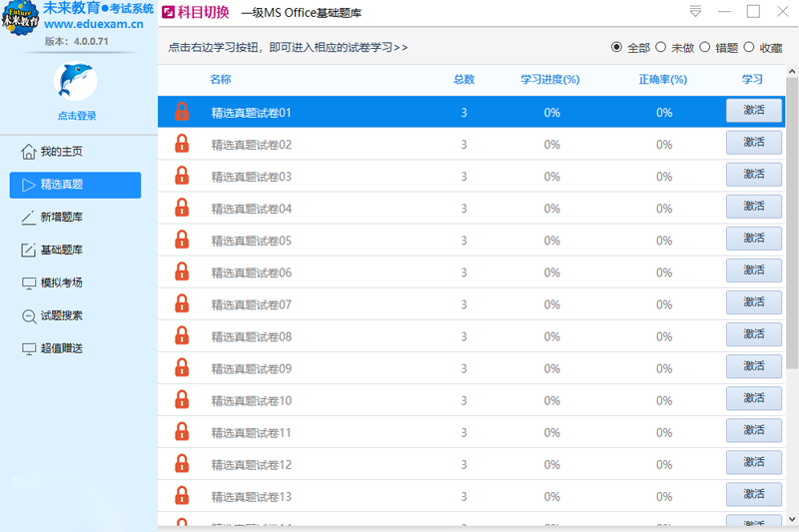Click the dolphin avatar icon
This screenshot has height=532, width=799.
77,82
